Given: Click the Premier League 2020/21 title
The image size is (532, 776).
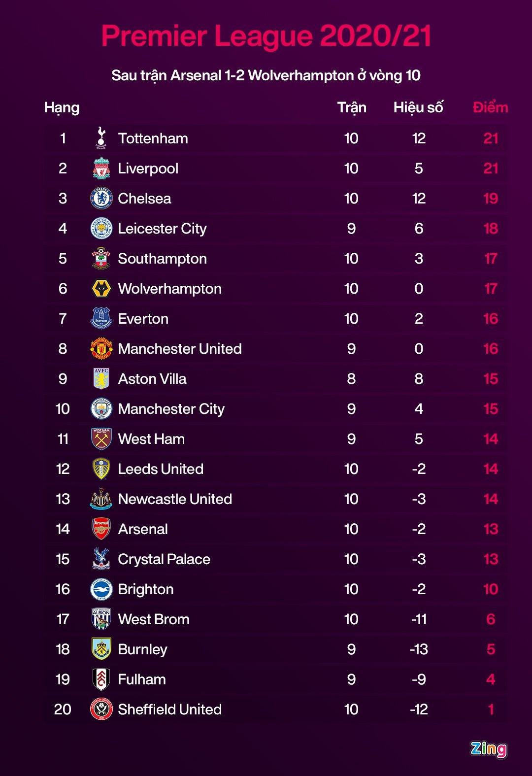Looking at the screenshot, I should click(x=266, y=36).
